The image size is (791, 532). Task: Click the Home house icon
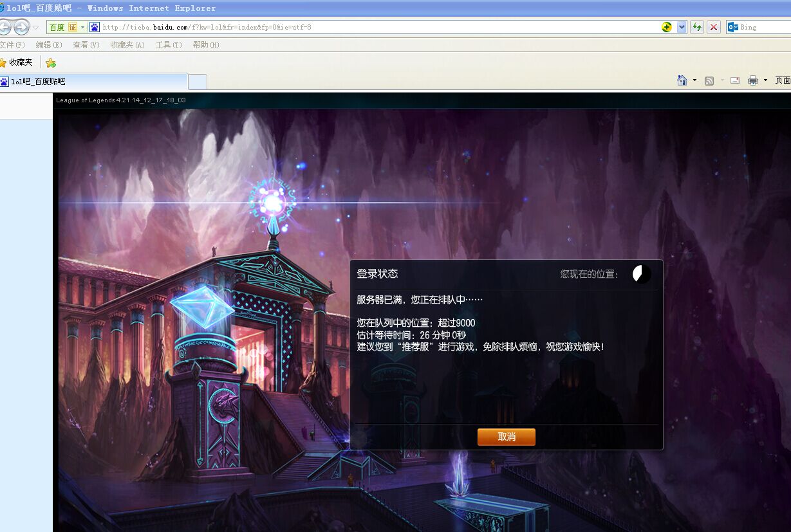(682, 80)
